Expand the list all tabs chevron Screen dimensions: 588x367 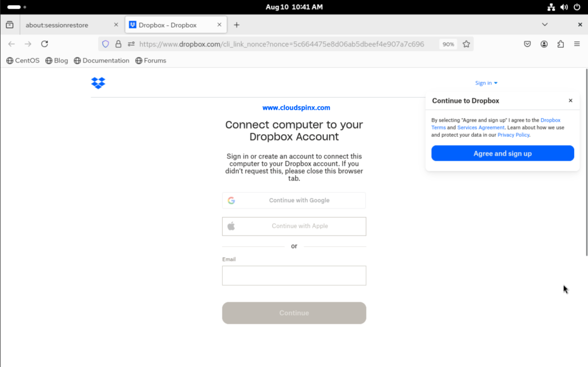(x=544, y=25)
